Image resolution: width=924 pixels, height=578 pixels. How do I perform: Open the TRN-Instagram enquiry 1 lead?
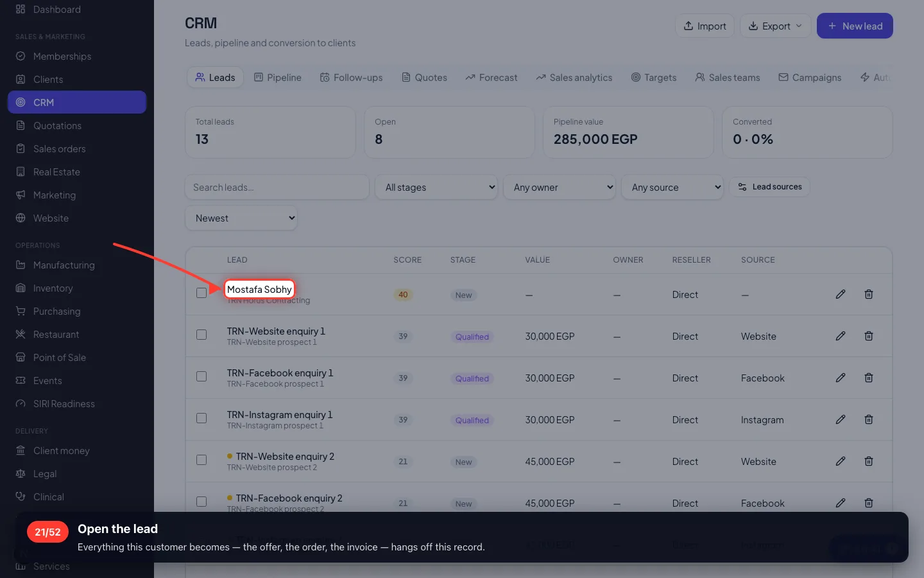(x=280, y=415)
